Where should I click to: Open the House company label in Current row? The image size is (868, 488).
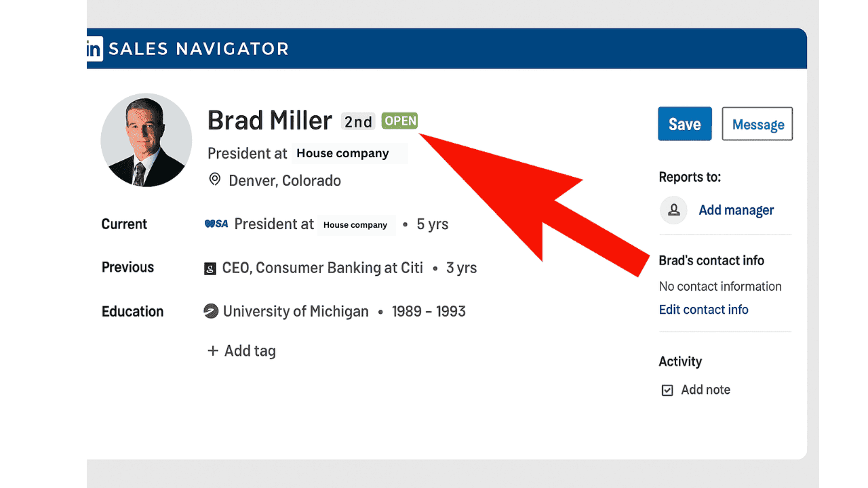pos(356,224)
